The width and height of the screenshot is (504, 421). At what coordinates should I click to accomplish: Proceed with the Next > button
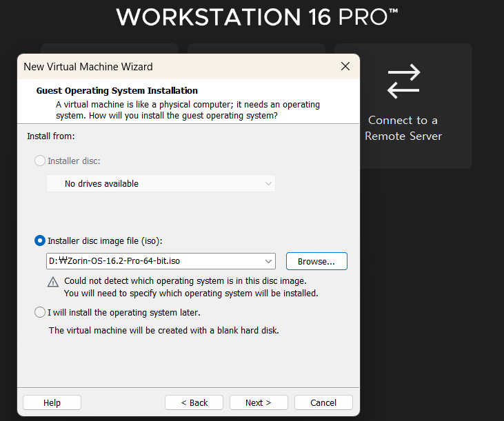[259, 402]
